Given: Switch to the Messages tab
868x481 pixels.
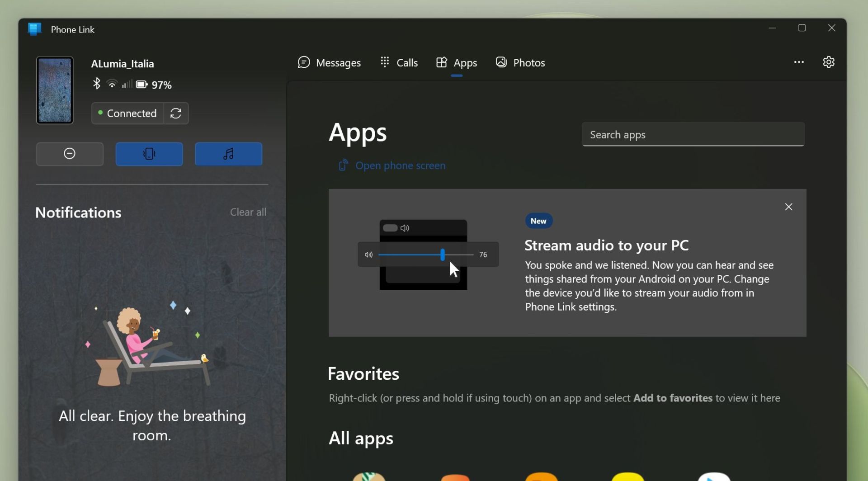Looking at the screenshot, I should [329, 62].
